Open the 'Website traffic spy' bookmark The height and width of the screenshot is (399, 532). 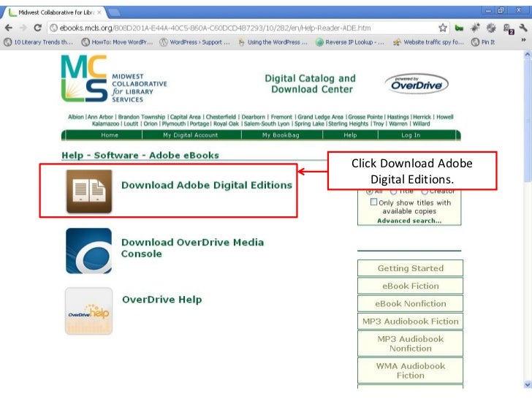tap(428, 42)
